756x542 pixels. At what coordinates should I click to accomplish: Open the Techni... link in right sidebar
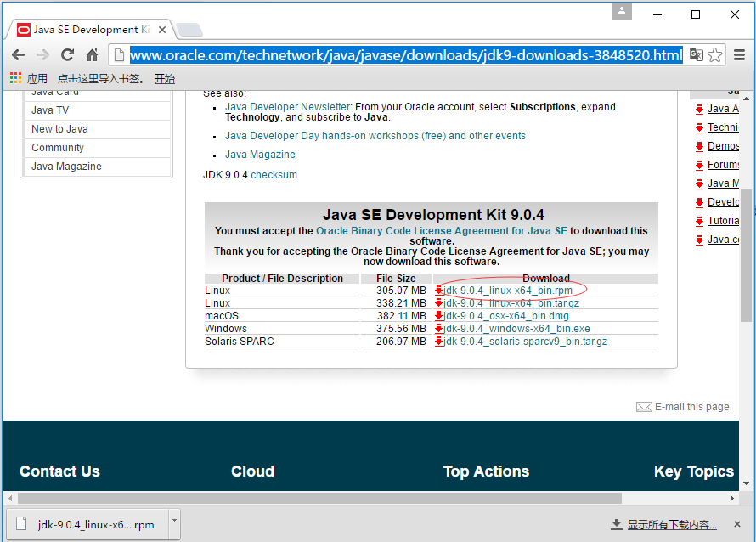[x=723, y=127]
